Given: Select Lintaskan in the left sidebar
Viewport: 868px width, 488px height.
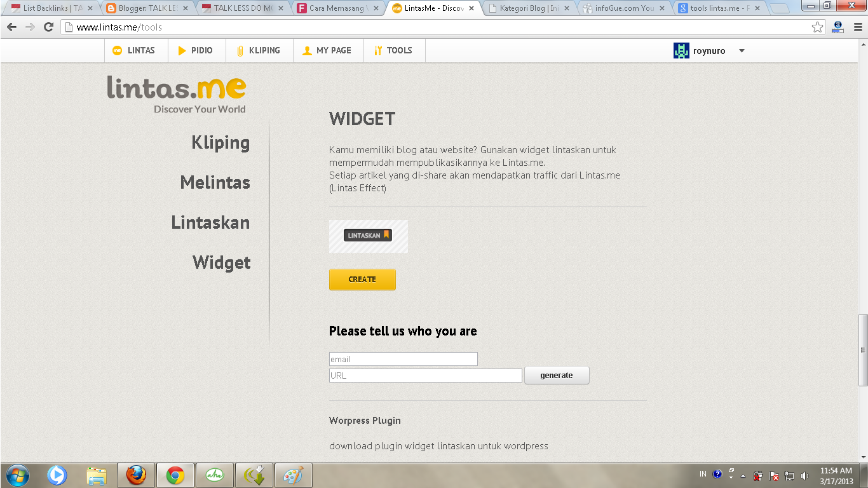Looking at the screenshot, I should click(x=210, y=223).
